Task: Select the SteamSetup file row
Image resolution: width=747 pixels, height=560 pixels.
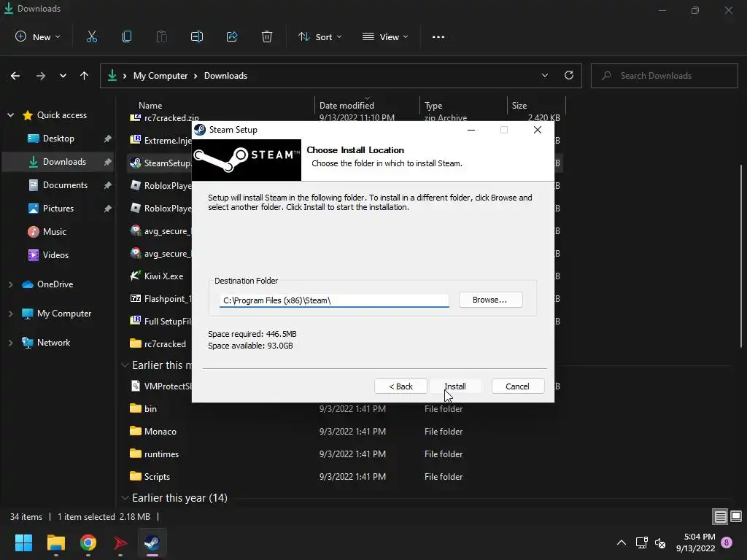Action: (160, 163)
